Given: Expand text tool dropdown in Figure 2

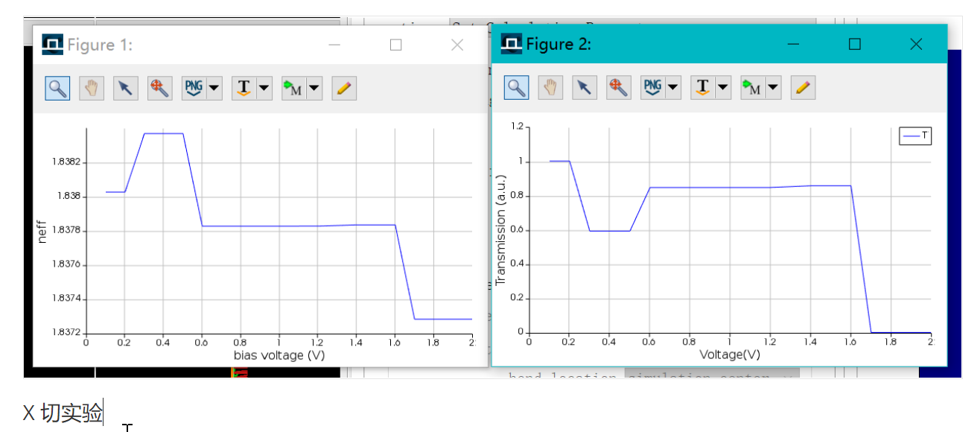Looking at the screenshot, I should pos(723,88).
